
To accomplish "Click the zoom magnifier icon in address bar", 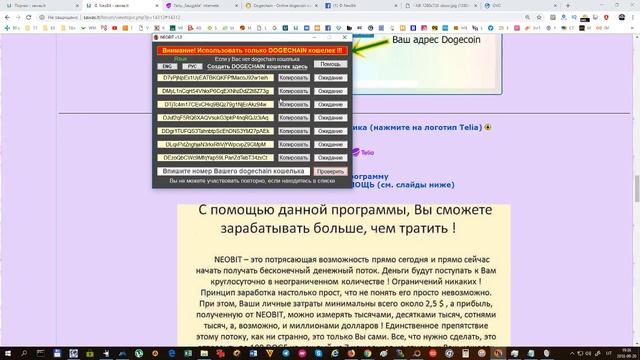I will pyautogui.click(x=528, y=18).
